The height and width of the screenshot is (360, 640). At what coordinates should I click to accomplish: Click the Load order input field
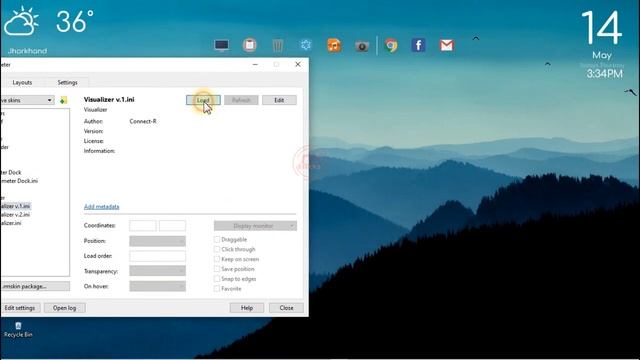157,256
